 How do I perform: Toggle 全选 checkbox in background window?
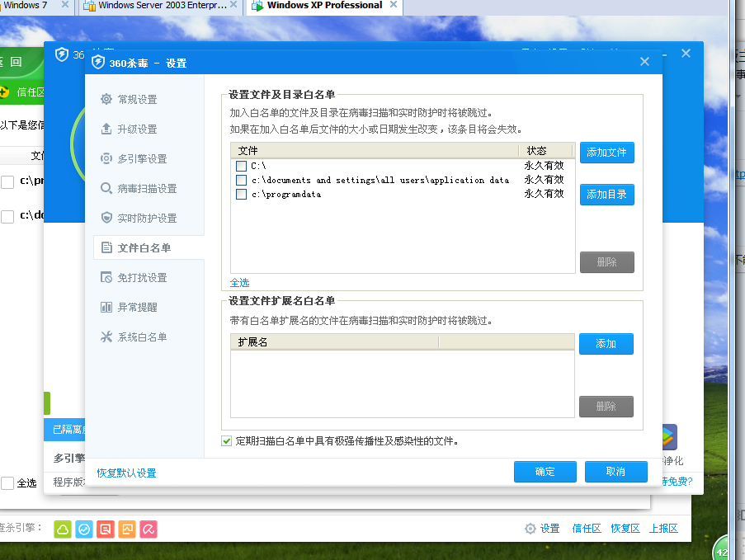pos(7,483)
